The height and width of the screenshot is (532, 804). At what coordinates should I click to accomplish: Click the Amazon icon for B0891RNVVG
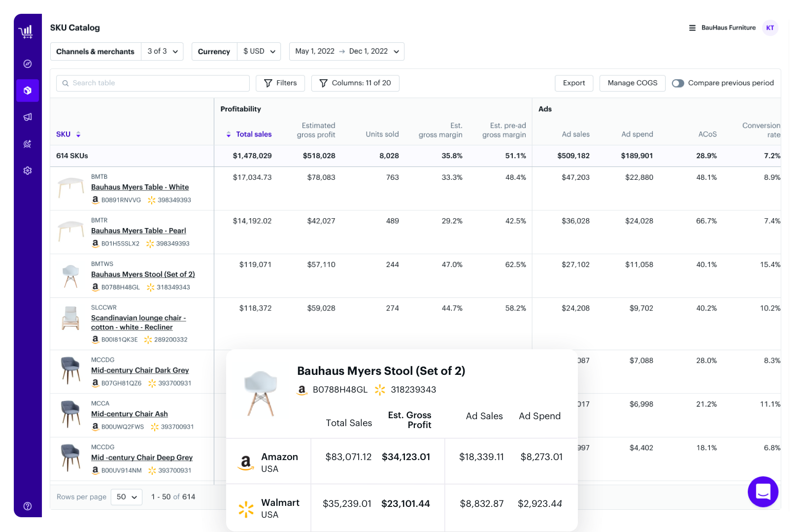(x=95, y=199)
